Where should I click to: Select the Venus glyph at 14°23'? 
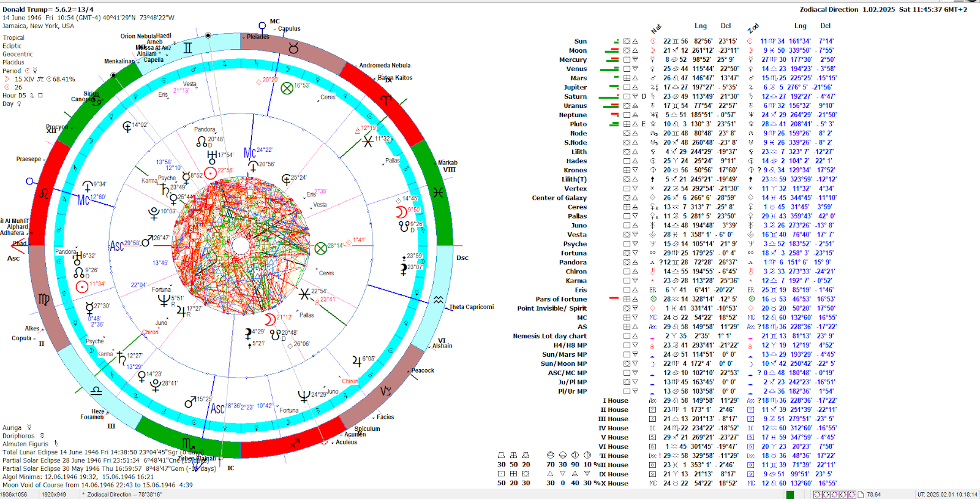141,376
